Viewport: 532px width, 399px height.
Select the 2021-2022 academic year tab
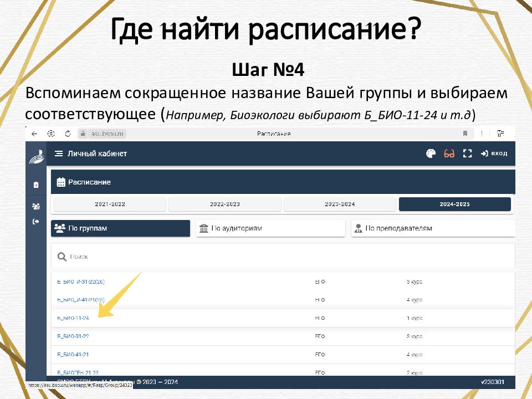108,204
